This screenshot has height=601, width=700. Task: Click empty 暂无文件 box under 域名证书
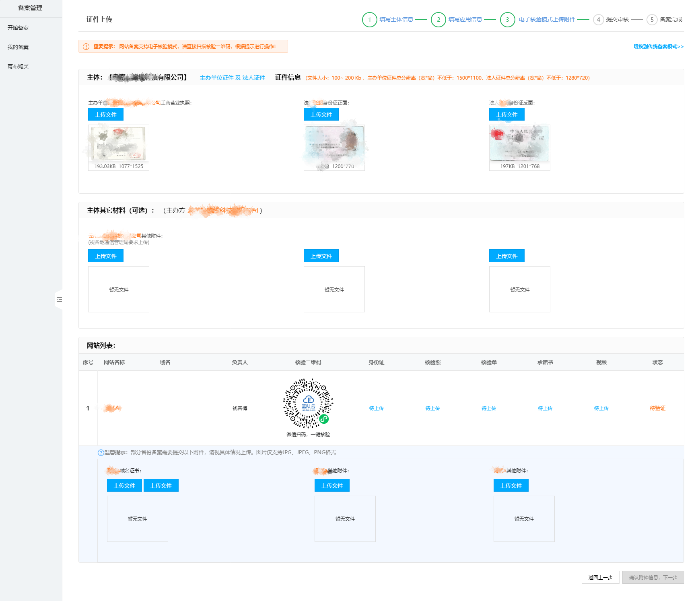tap(138, 519)
